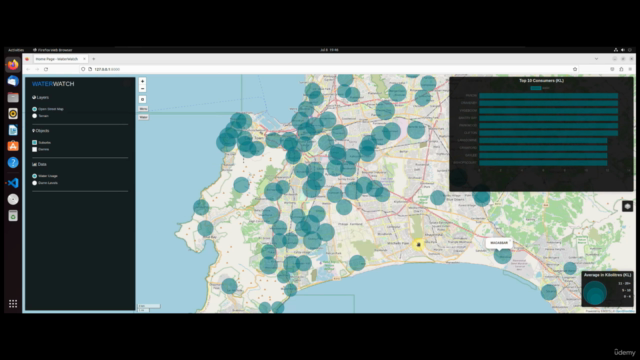Open Rhythmbox from the dock
Viewport: 640px width, 360px height.
click(13, 114)
